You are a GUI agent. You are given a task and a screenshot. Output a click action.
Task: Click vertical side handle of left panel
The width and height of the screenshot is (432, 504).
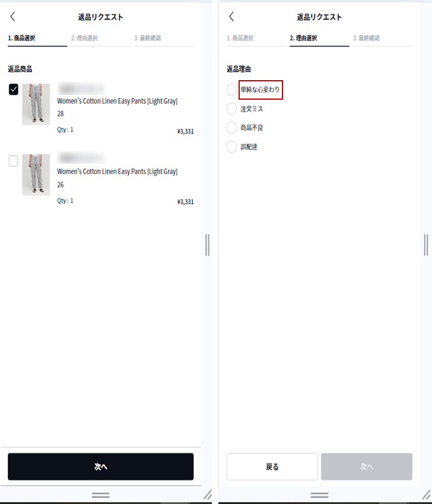click(207, 245)
